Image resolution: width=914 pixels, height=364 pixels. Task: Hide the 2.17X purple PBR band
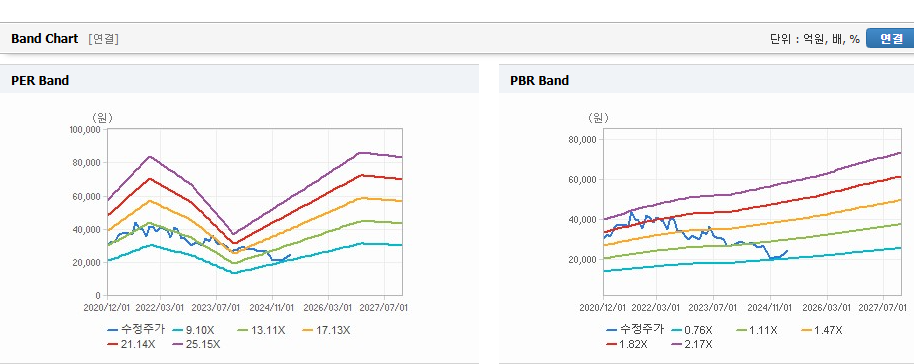pos(691,344)
